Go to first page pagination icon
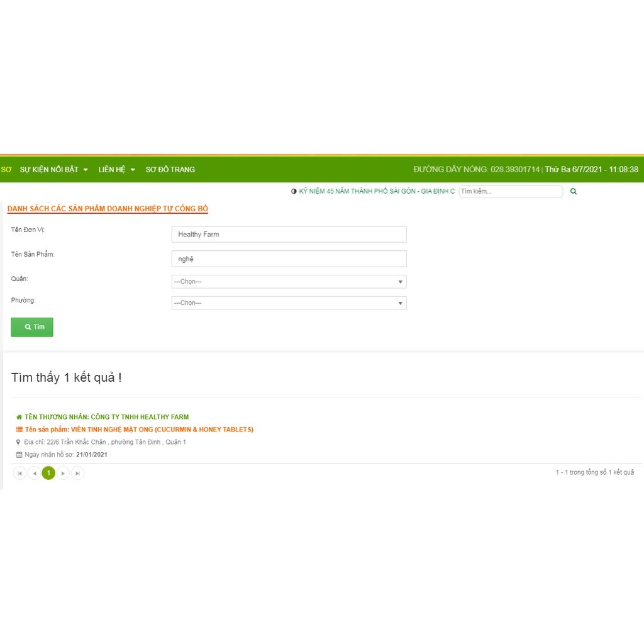Image resolution: width=644 pixels, height=644 pixels. (x=19, y=473)
